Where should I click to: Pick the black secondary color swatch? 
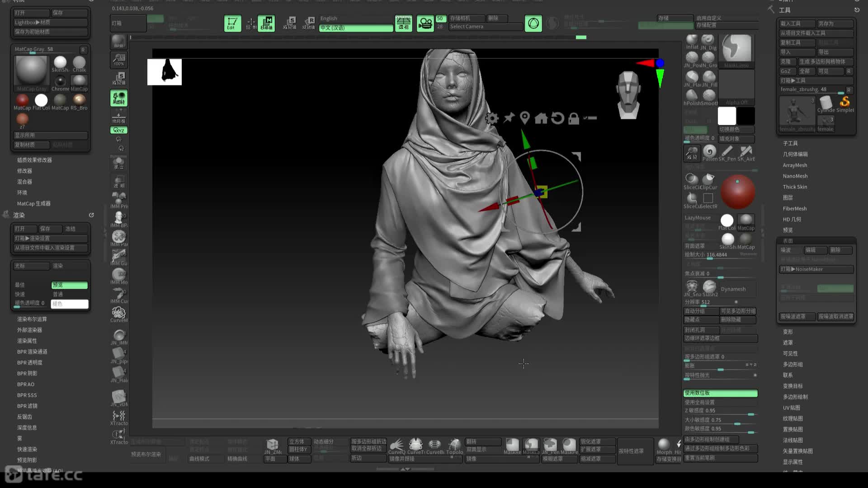746,116
